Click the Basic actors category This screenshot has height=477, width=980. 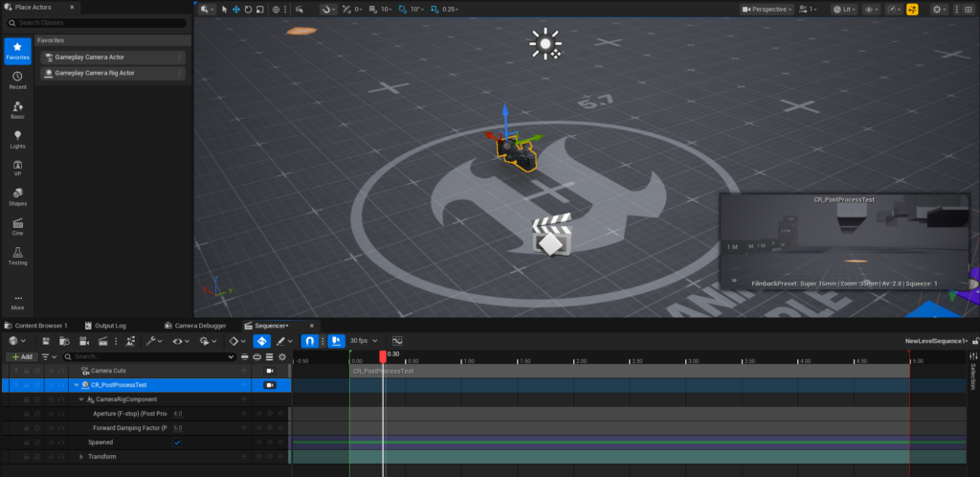coord(17,110)
